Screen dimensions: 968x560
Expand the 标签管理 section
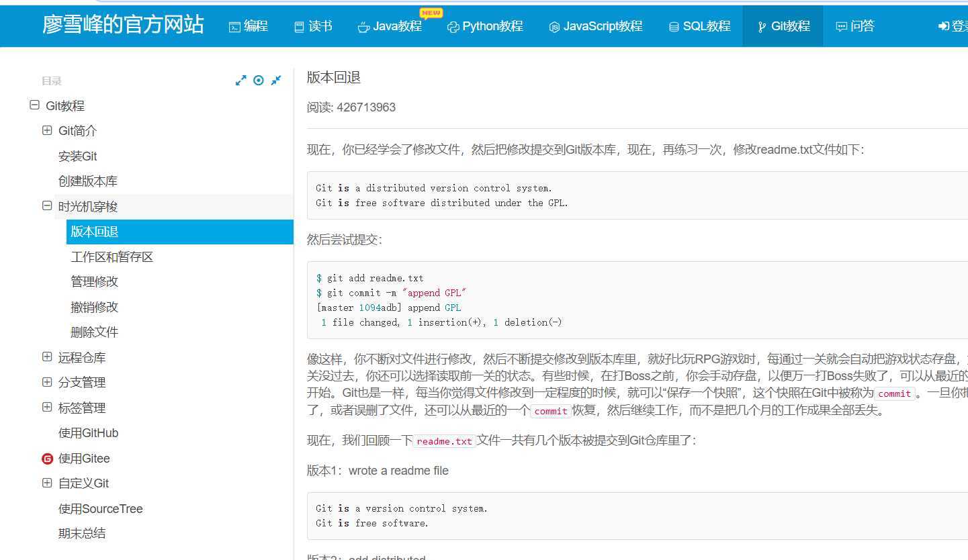coord(47,407)
